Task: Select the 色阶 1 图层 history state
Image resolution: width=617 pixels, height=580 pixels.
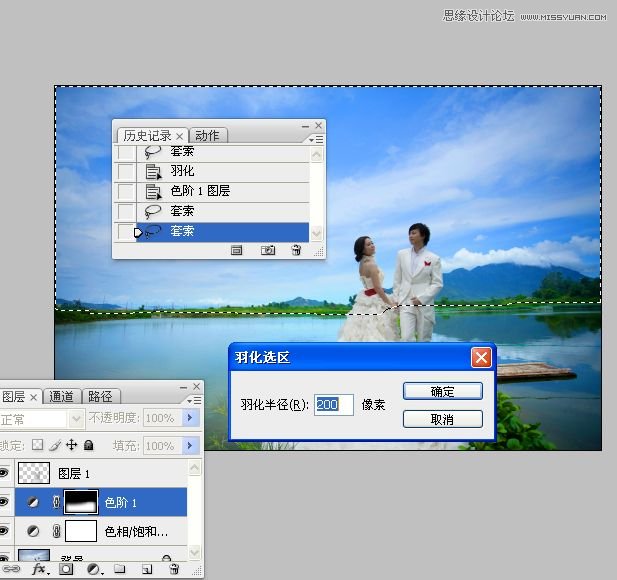Action: [222, 192]
